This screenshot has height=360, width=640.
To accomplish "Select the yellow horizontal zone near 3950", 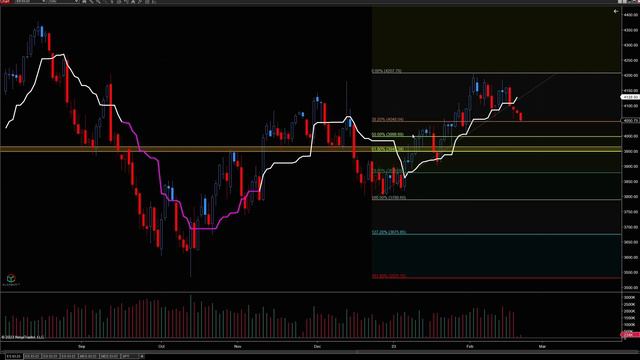I will point(310,149).
